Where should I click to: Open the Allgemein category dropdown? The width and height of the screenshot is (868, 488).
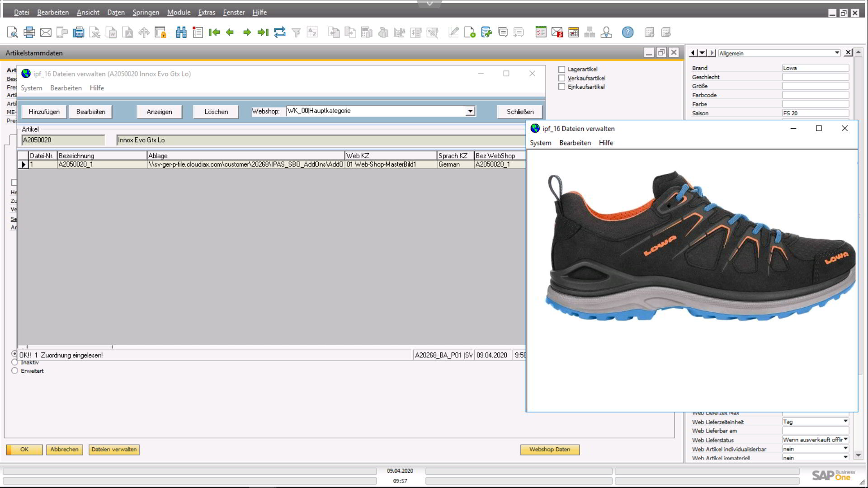click(837, 53)
